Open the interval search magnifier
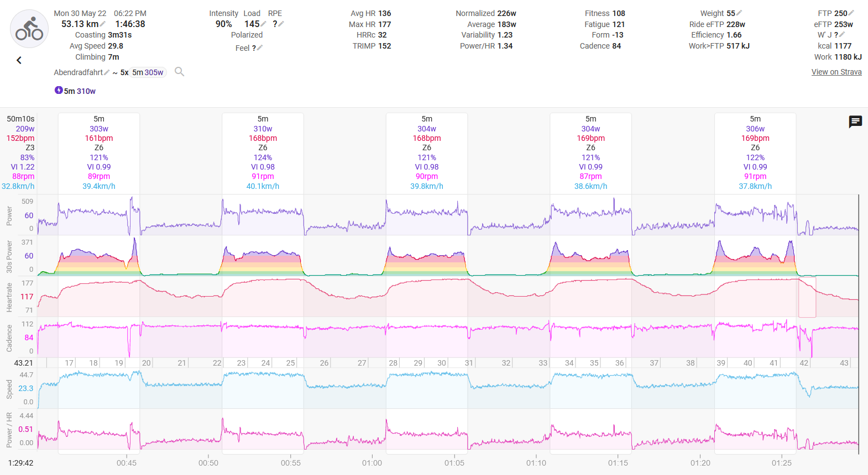This screenshot has height=475, width=868. click(179, 72)
